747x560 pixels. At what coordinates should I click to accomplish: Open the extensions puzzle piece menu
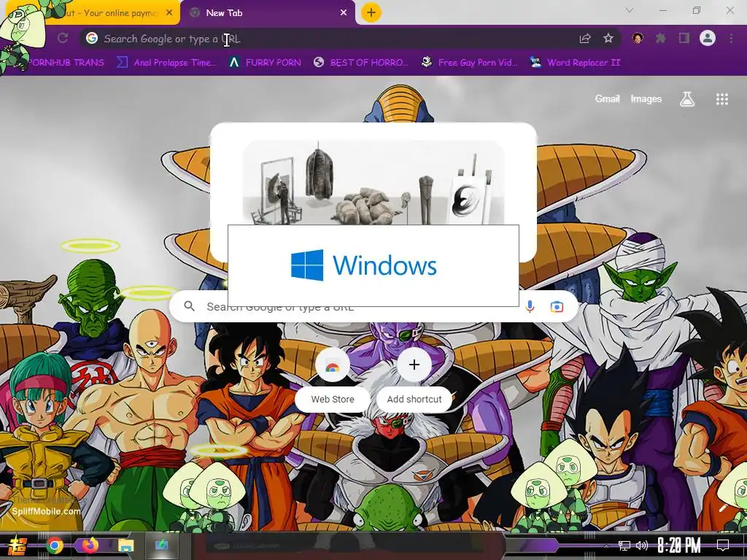661,38
